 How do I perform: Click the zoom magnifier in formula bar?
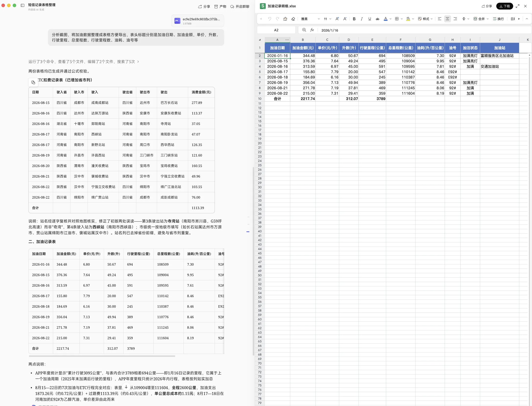click(304, 30)
